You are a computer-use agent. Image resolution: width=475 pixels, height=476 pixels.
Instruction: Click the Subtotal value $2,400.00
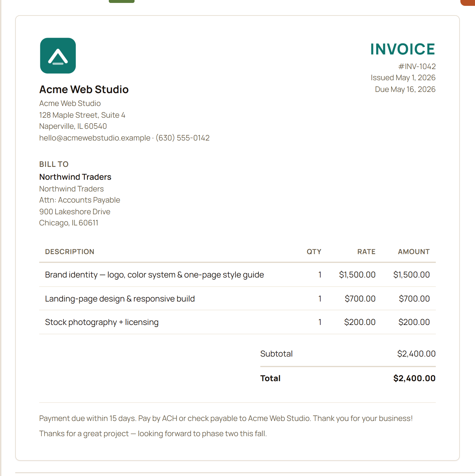pos(416,354)
